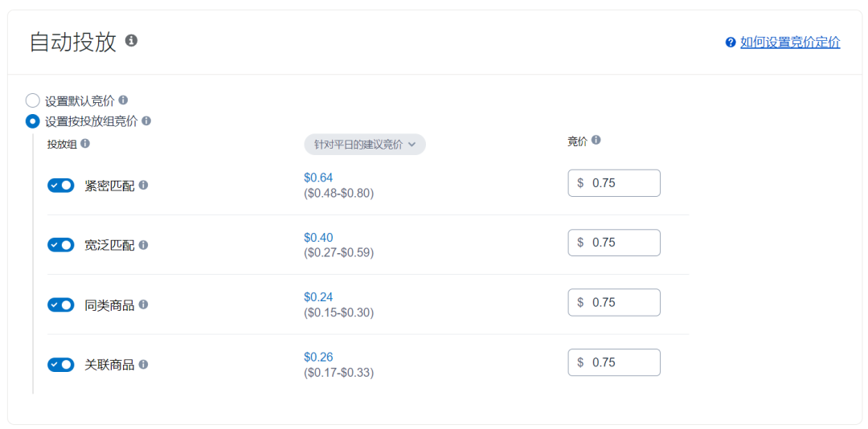
Task: Toggle off the 宽泛匹配 switch
Action: pyautogui.click(x=61, y=245)
